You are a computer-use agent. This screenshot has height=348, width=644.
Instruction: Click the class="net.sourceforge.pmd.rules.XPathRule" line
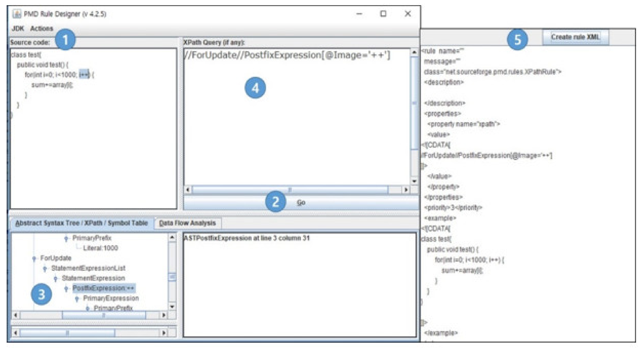tap(492, 72)
